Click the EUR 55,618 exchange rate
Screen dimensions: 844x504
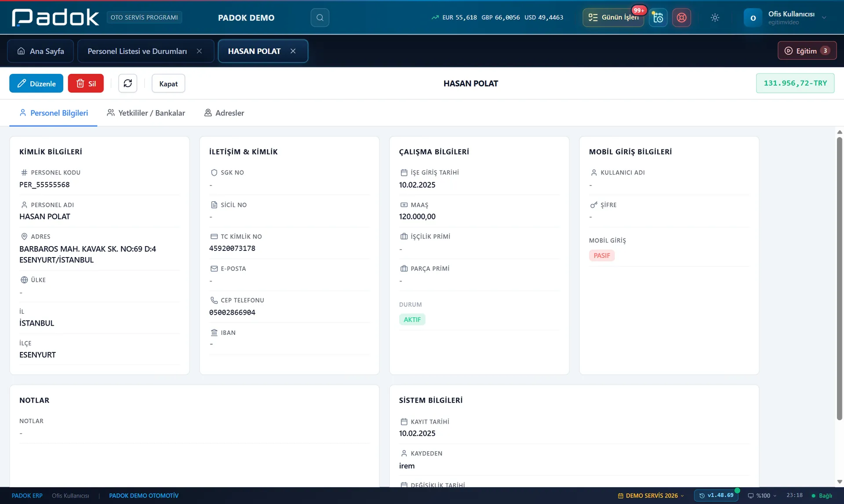pos(459,18)
